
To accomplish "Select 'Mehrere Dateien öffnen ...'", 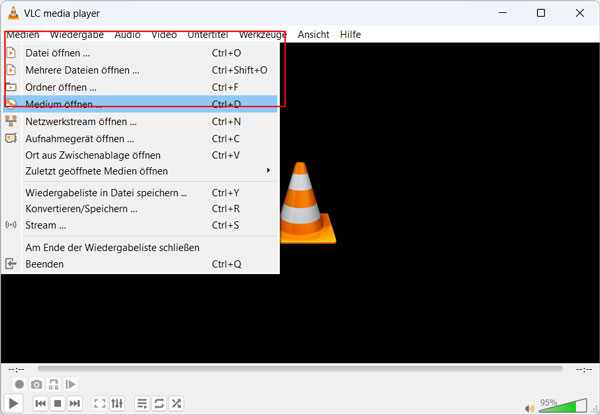I will tap(140, 70).
